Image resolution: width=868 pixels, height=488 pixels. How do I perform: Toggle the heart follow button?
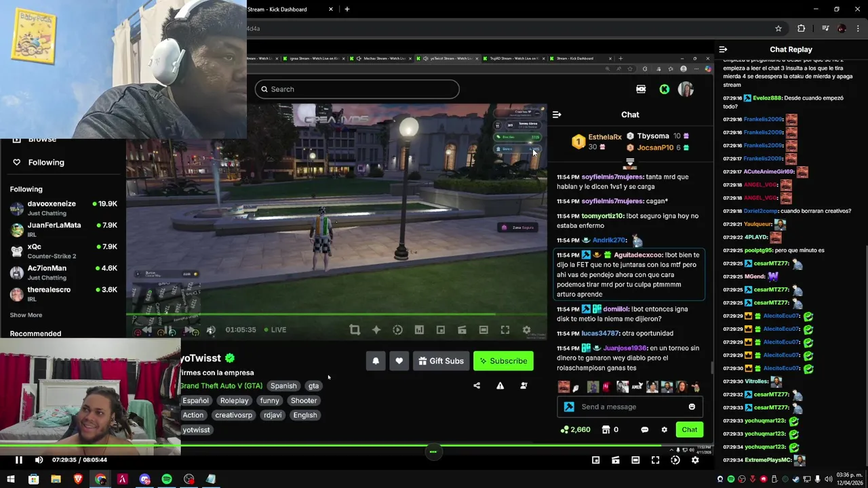coord(399,361)
